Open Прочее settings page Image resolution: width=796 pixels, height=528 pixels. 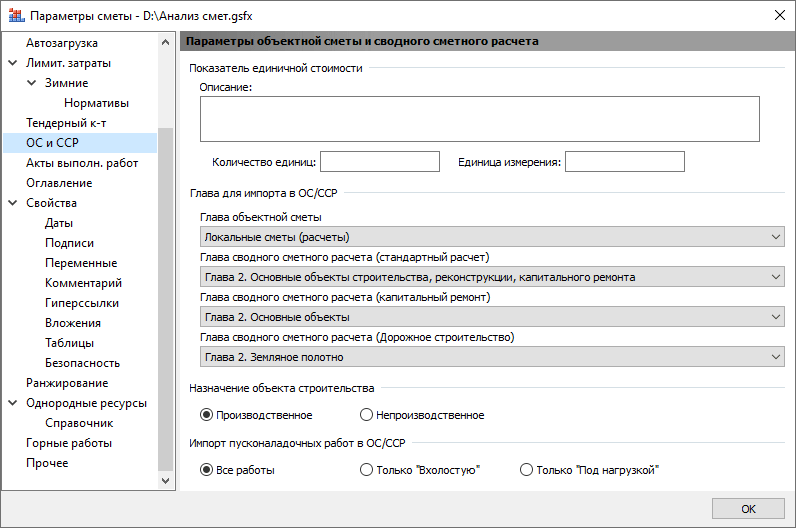point(47,463)
